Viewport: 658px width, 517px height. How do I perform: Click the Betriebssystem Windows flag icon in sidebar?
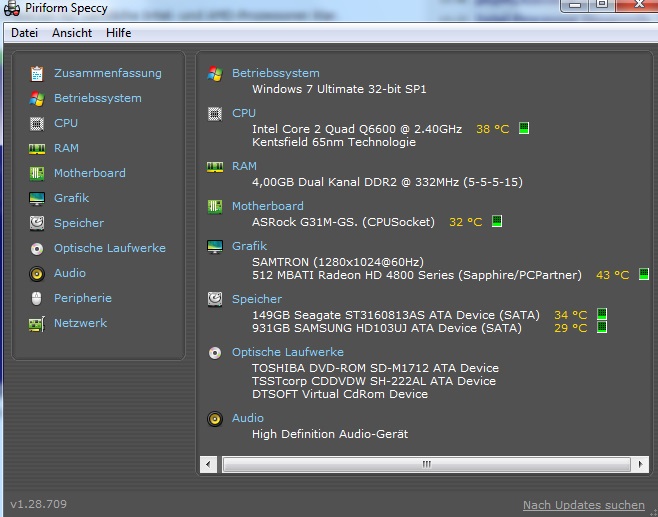(x=37, y=99)
